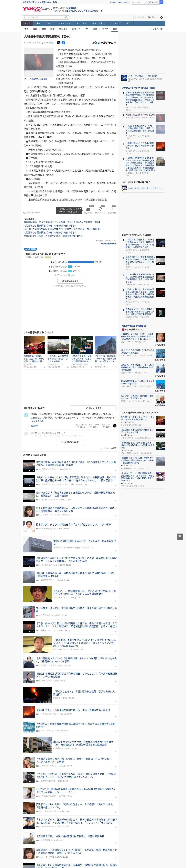Share first comment on X
This screenshot has height=868, width=186.
click(114, 426)
